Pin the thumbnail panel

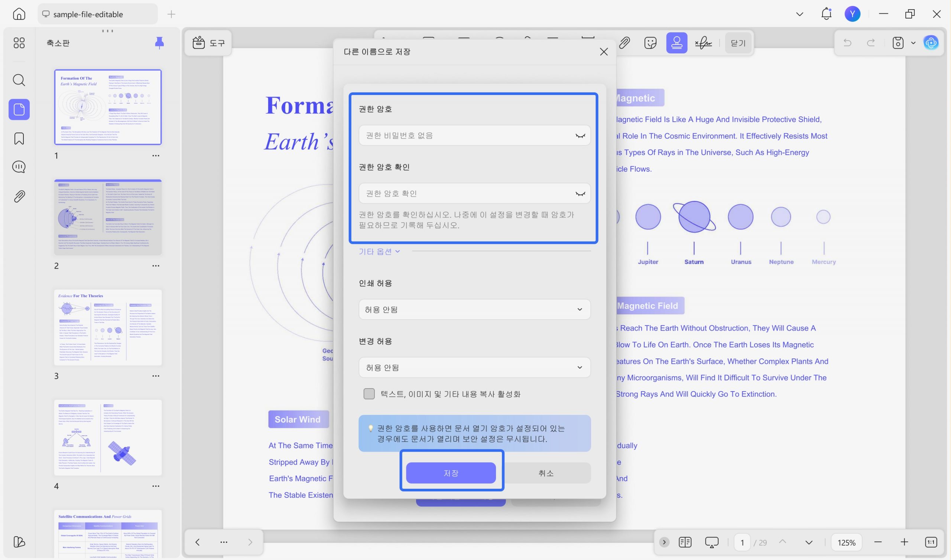tap(159, 43)
